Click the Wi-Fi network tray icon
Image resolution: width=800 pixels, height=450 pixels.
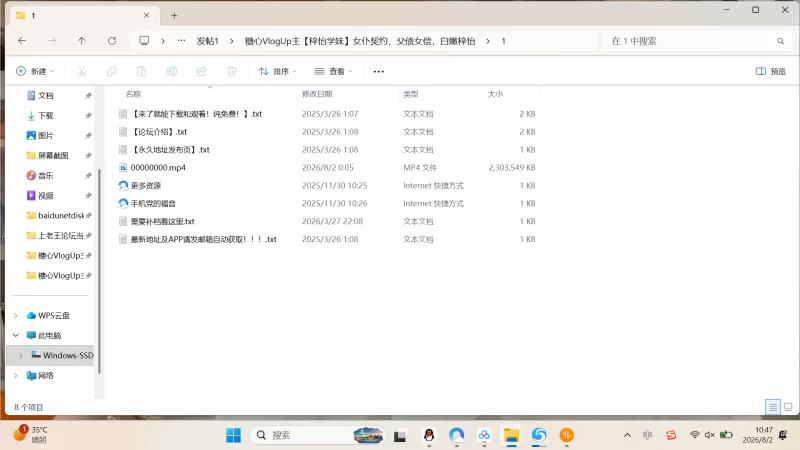(x=694, y=435)
